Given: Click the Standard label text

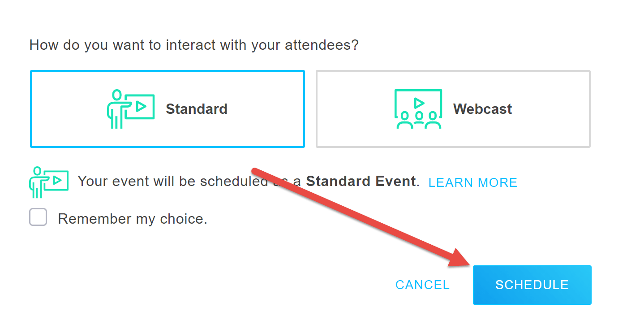Looking at the screenshot, I should tap(196, 108).
